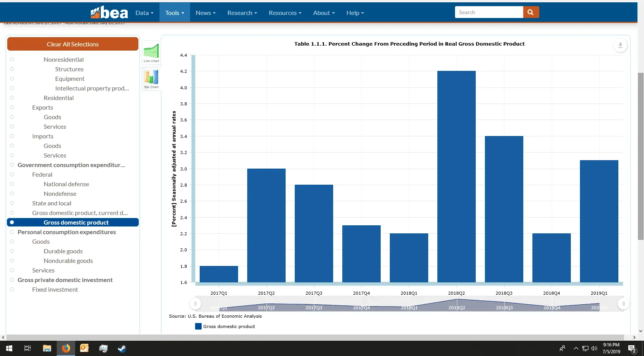Open File Explorer in the taskbar
Viewport: 644px width, 356px height.
point(47,348)
